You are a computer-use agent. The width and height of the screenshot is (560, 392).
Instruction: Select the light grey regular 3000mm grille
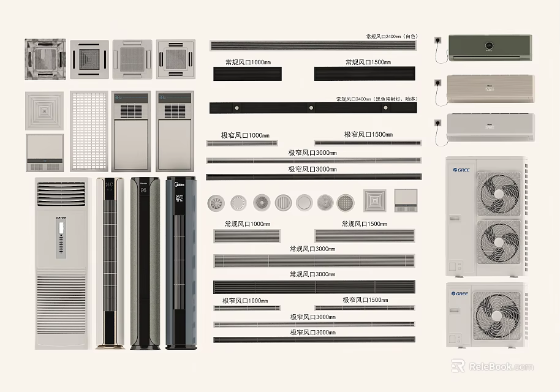[314, 261]
